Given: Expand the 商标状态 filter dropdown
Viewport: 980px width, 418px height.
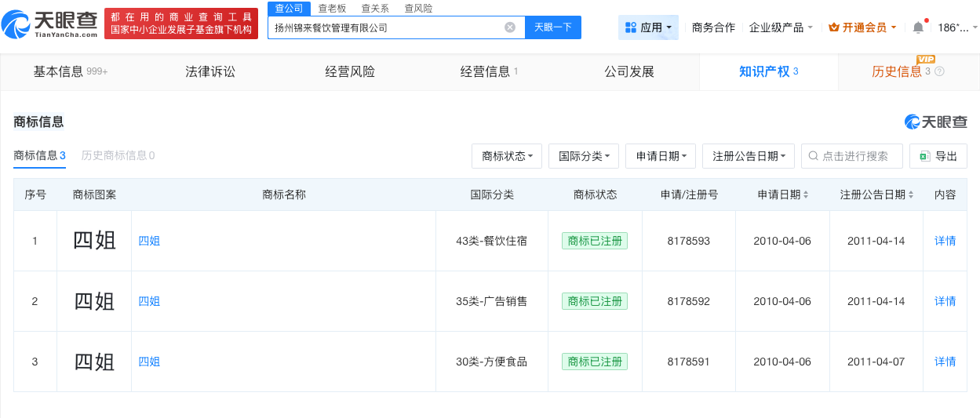Looking at the screenshot, I should (x=507, y=156).
